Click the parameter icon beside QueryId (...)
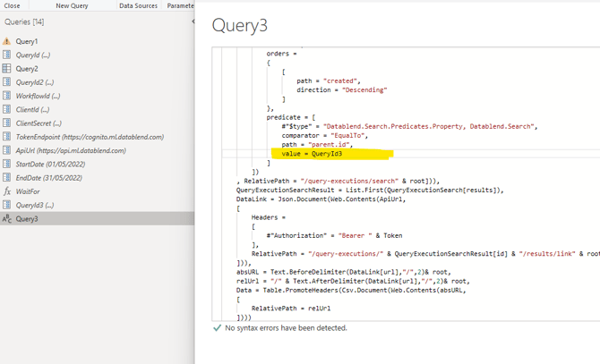The height and width of the screenshot is (364, 600). click(6, 55)
